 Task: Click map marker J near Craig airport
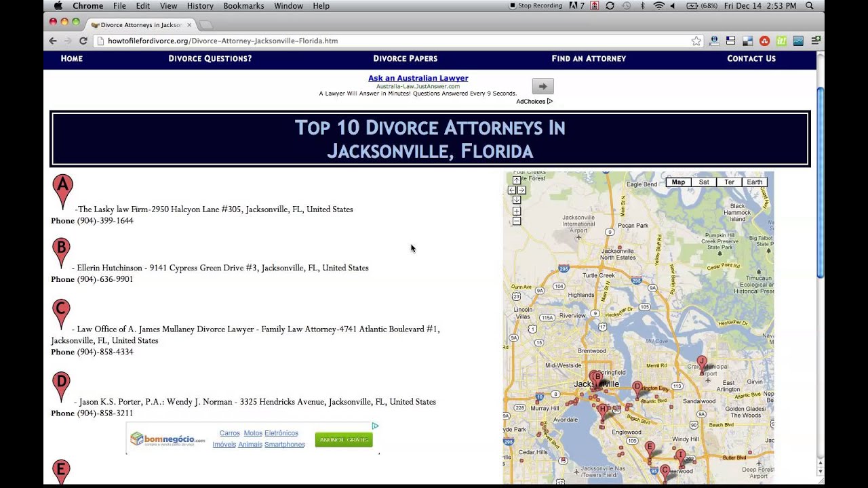click(x=702, y=364)
